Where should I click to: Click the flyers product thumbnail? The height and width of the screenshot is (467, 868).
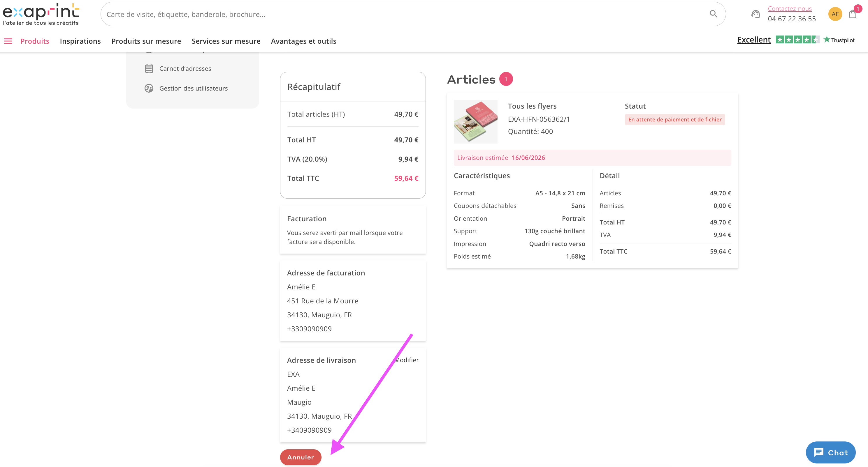pos(475,121)
